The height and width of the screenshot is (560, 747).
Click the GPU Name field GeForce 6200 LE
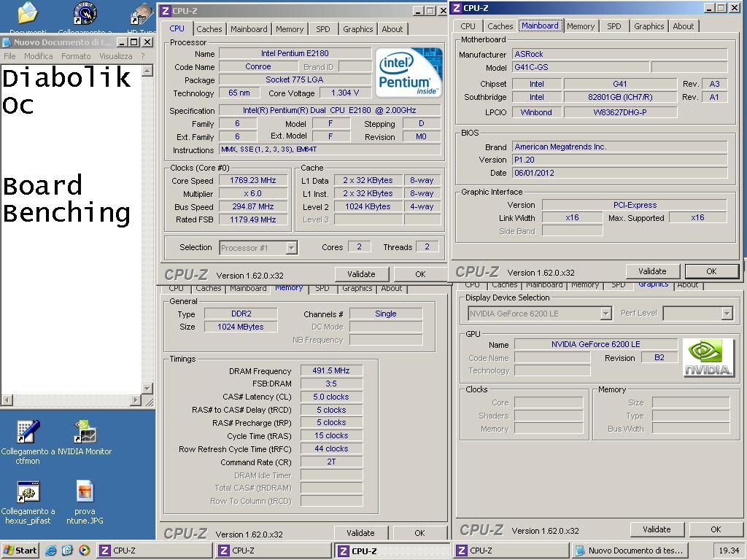click(x=596, y=344)
